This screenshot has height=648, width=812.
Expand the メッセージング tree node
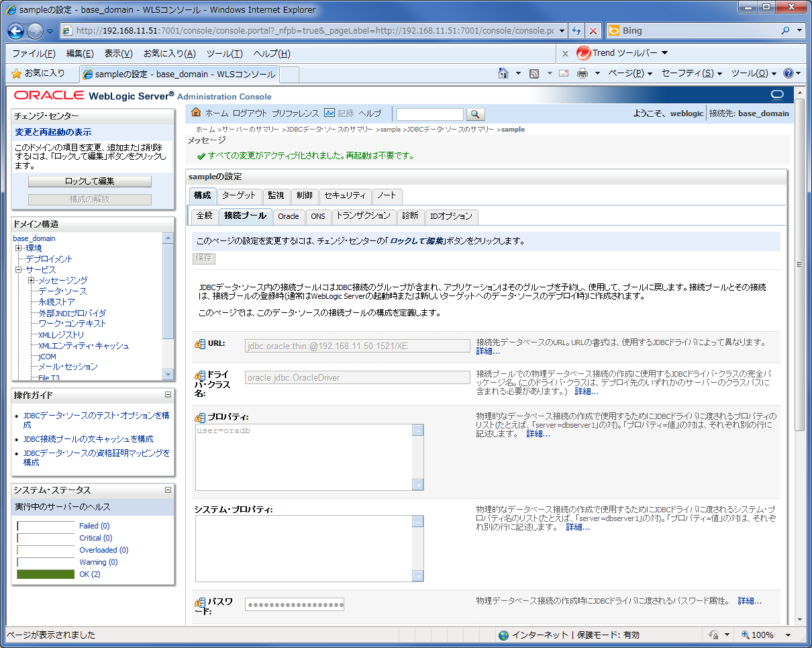(x=32, y=280)
